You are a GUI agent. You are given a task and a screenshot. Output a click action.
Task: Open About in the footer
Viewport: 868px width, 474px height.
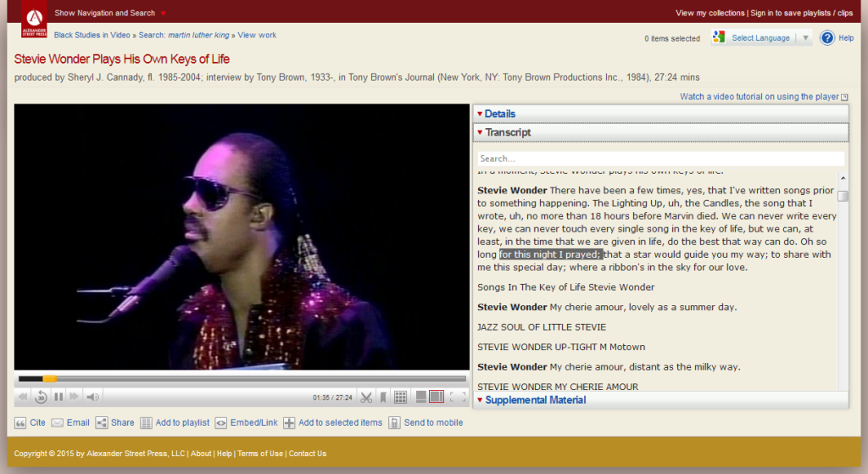tap(201, 454)
